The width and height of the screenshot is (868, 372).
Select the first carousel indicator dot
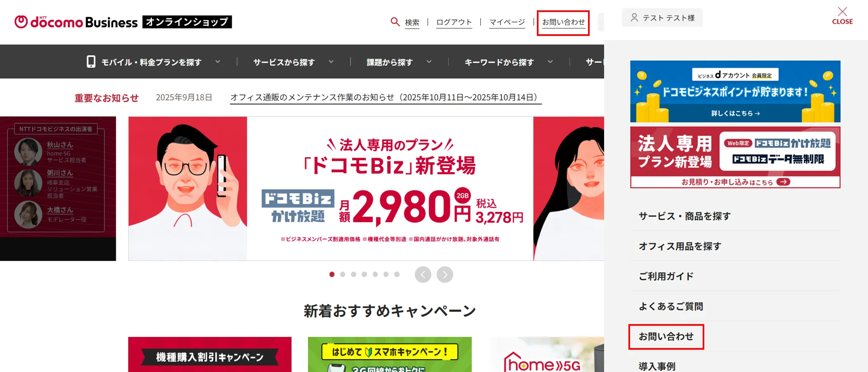point(332,275)
